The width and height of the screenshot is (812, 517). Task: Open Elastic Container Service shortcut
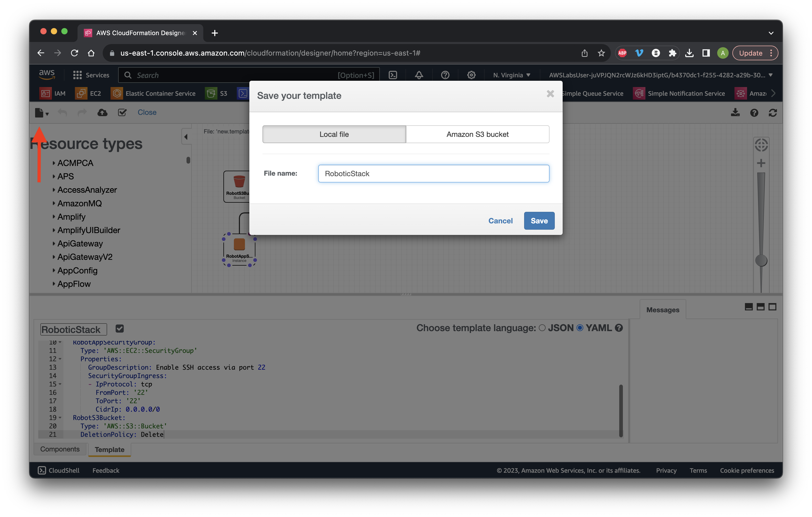coord(153,94)
